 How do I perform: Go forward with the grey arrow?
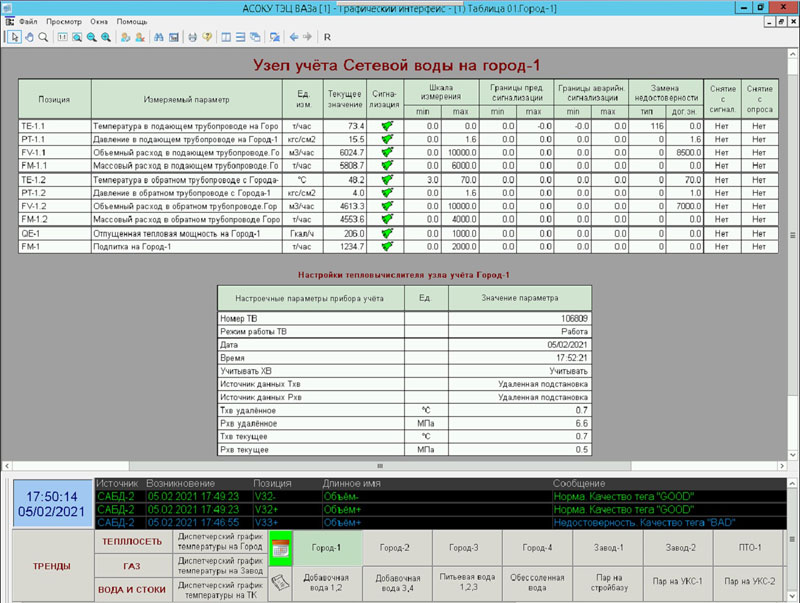[x=307, y=37]
